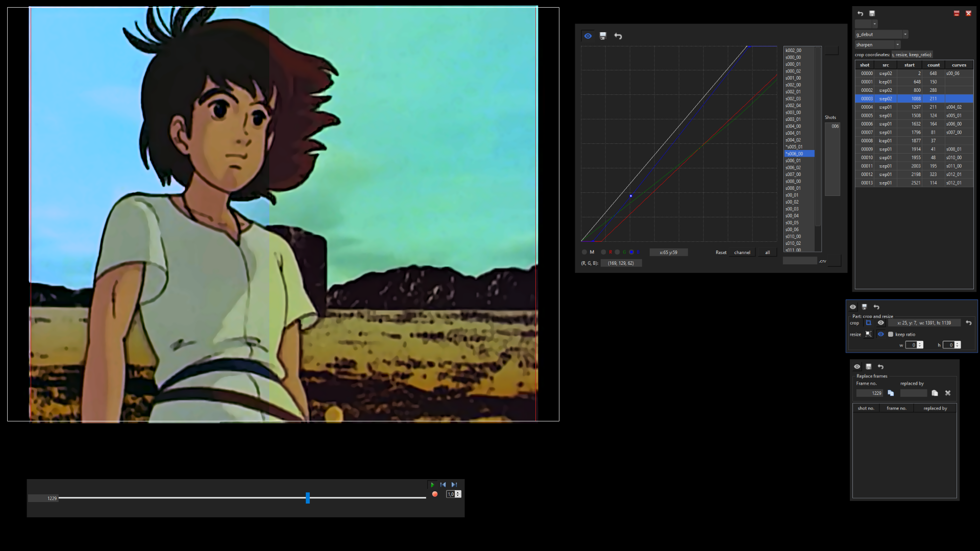
Task: Toggle the resize visibility eye icon
Action: point(880,334)
